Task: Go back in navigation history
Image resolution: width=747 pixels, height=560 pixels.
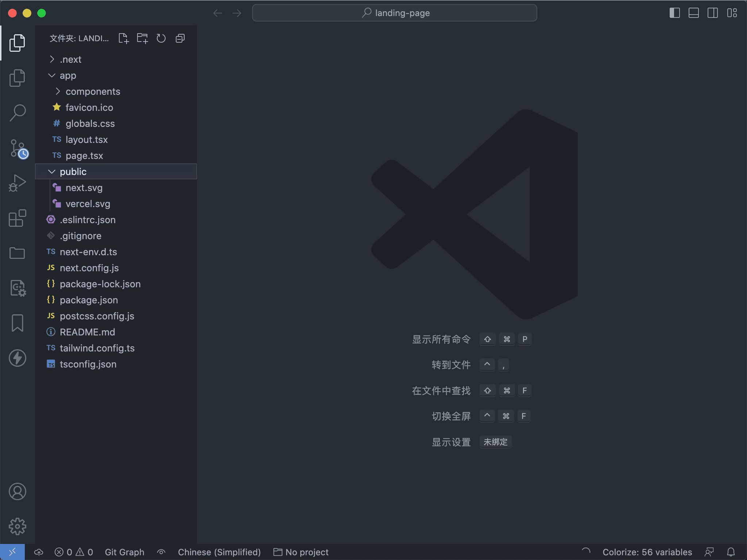Action: coord(218,13)
